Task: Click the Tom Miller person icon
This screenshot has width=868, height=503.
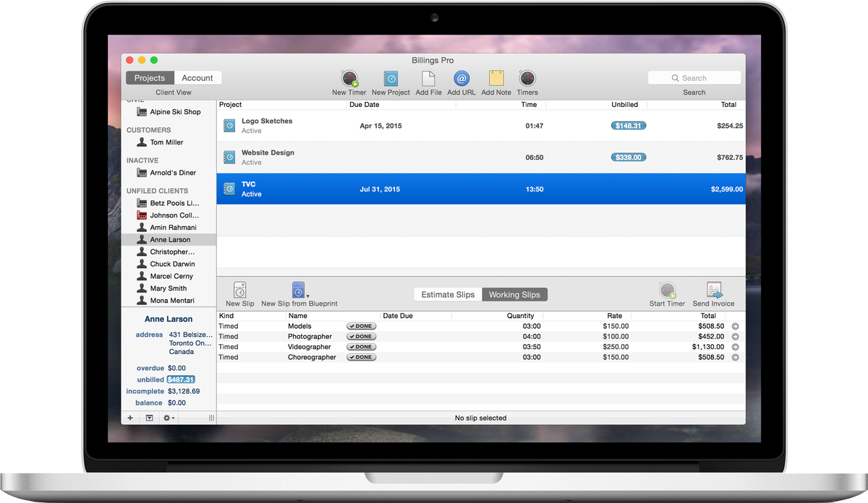Action: (142, 142)
